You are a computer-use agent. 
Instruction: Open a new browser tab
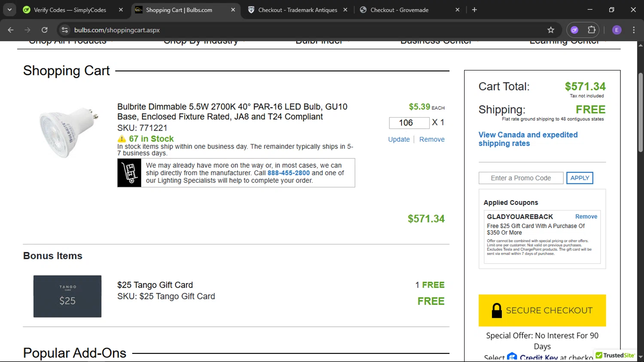point(474,10)
